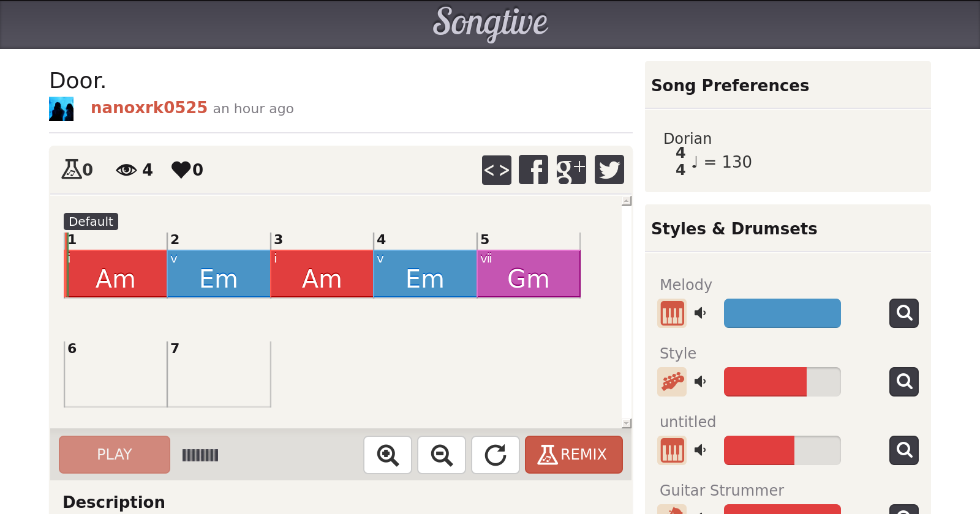Open the untitled track search magnifier
The height and width of the screenshot is (514, 980).
click(x=904, y=450)
